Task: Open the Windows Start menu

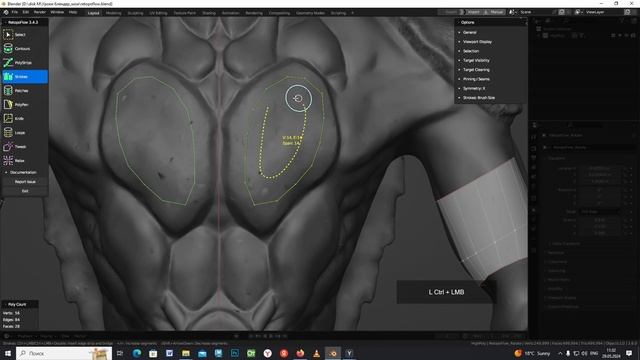Action: pyautogui.click(x=7, y=353)
